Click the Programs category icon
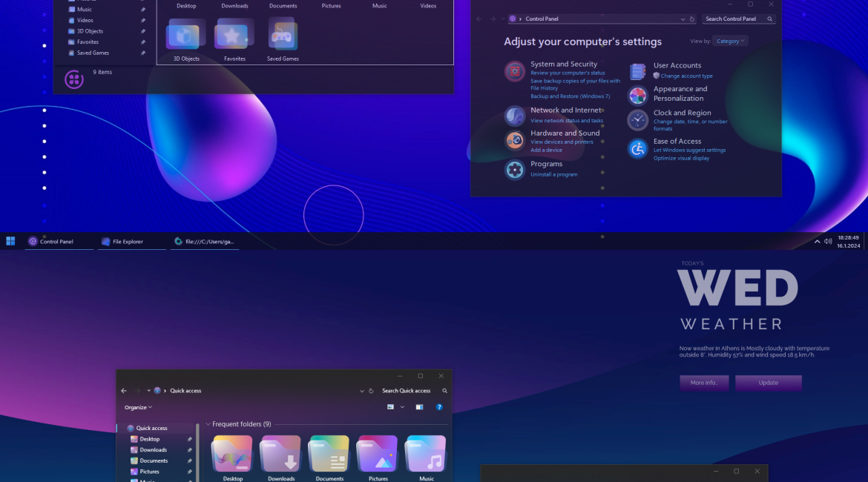 (515, 170)
